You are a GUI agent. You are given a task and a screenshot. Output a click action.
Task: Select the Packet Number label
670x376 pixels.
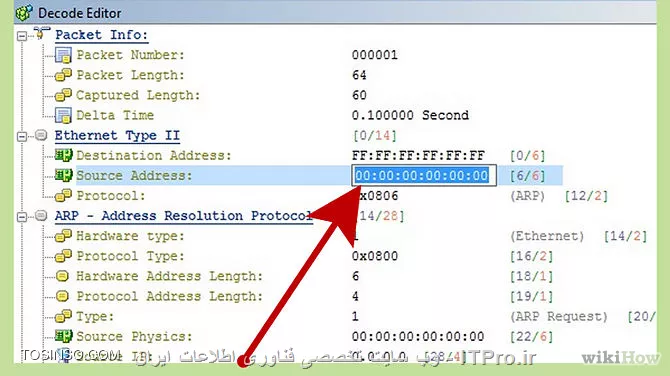130,55
